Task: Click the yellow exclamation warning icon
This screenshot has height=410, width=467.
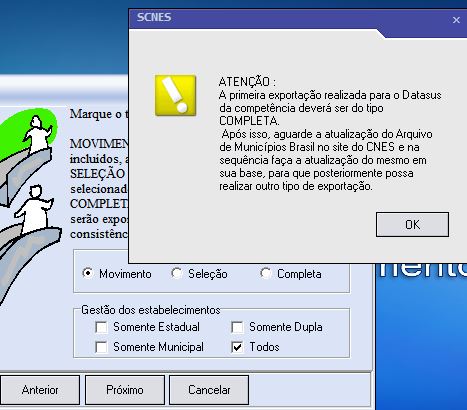Action: (x=175, y=95)
